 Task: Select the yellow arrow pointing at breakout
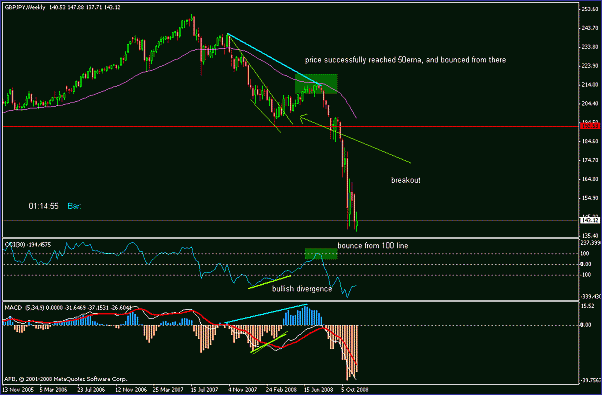(355, 139)
